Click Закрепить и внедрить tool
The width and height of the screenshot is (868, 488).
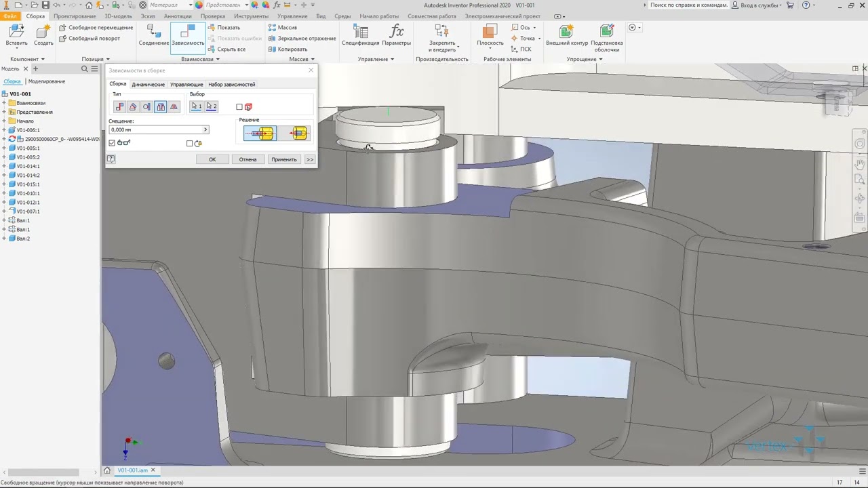tap(442, 39)
